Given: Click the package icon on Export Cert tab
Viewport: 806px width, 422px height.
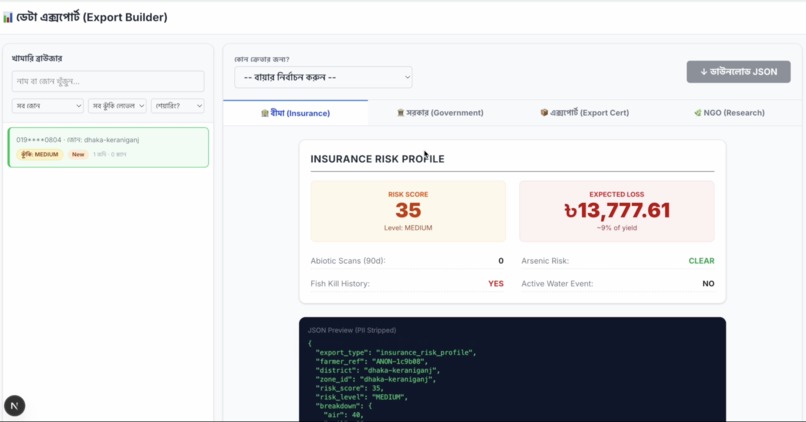Looking at the screenshot, I should [544, 112].
